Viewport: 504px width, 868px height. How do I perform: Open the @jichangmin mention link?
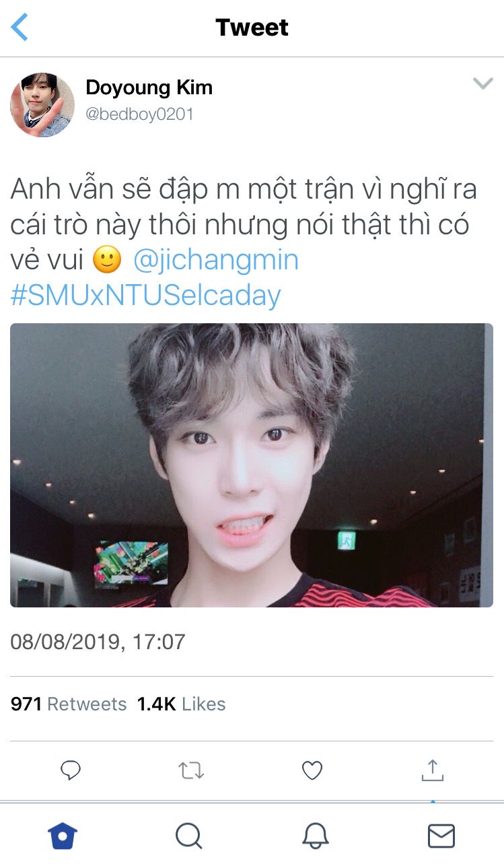[x=215, y=260]
